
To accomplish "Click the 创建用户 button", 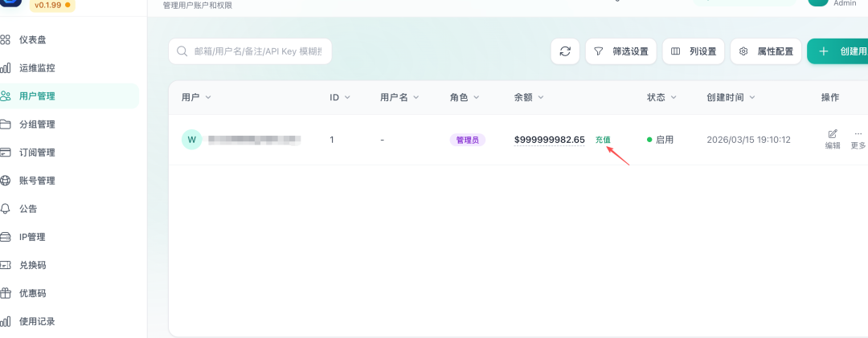I will point(837,51).
